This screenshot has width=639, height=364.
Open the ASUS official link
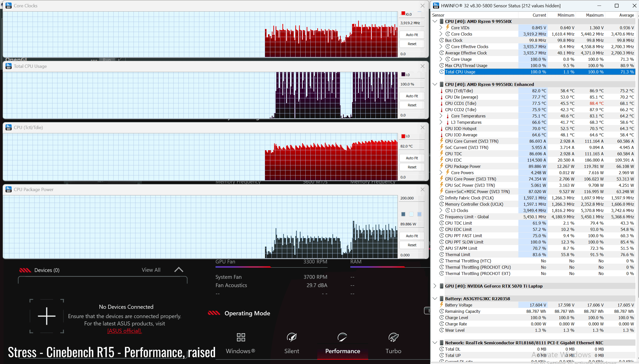tap(125, 331)
